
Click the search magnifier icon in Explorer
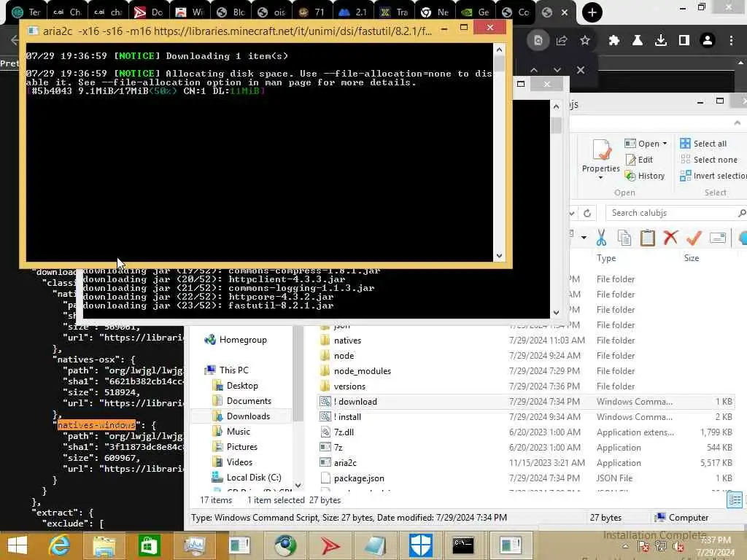(741, 213)
